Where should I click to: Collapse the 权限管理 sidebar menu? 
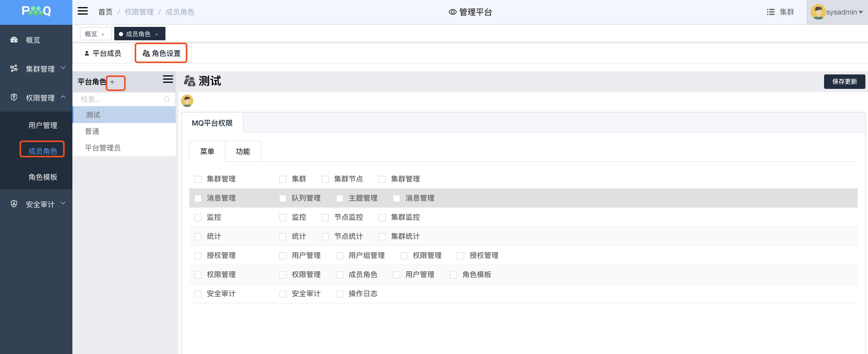40,98
